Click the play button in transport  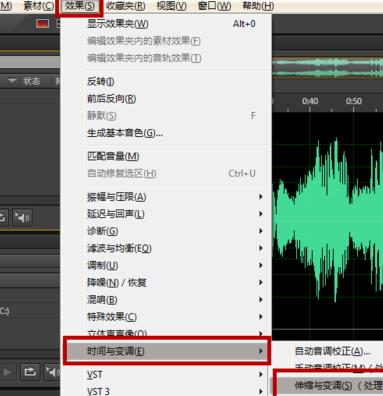(7, 372)
